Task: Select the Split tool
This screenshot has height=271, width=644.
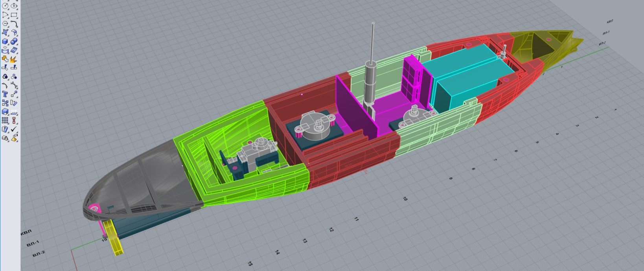Action: point(14,68)
